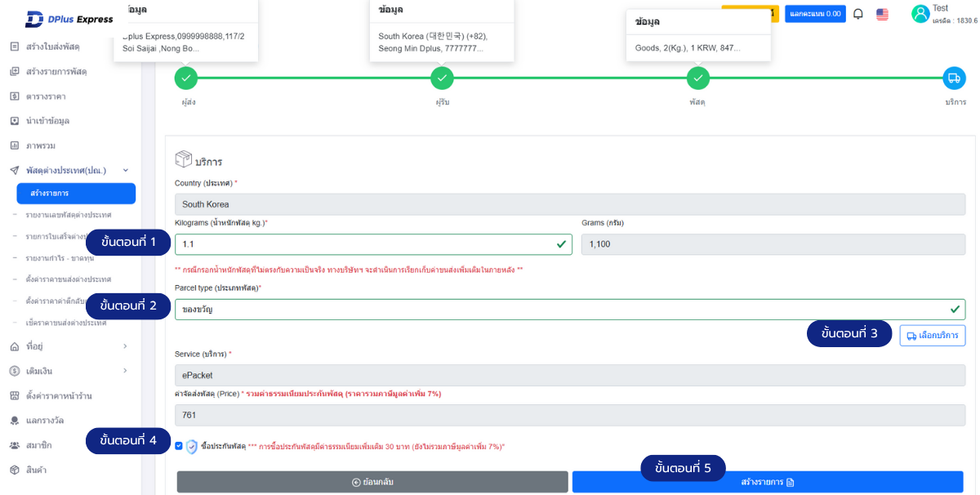The height and width of the screenshot is (495, 980).
Task: Click the gray ย้อนกลับ back button
Action: point(372,482)
